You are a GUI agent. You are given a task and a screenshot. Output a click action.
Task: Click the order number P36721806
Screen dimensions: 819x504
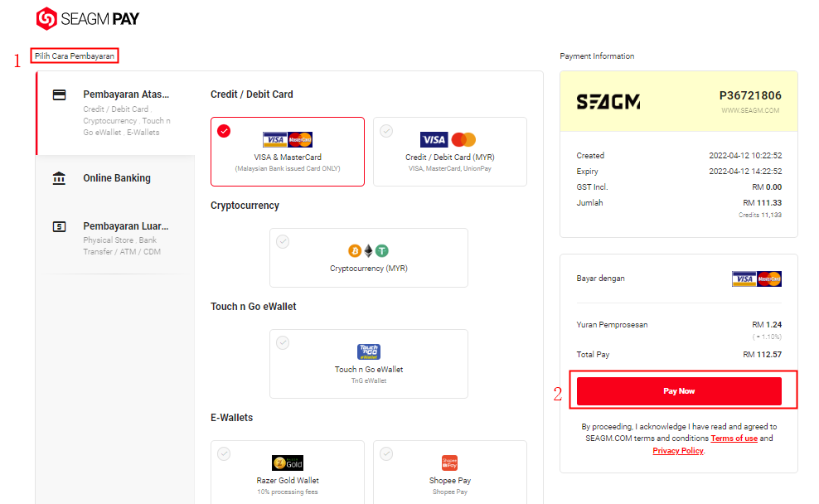pyautogui.click(x=750, y=95)
